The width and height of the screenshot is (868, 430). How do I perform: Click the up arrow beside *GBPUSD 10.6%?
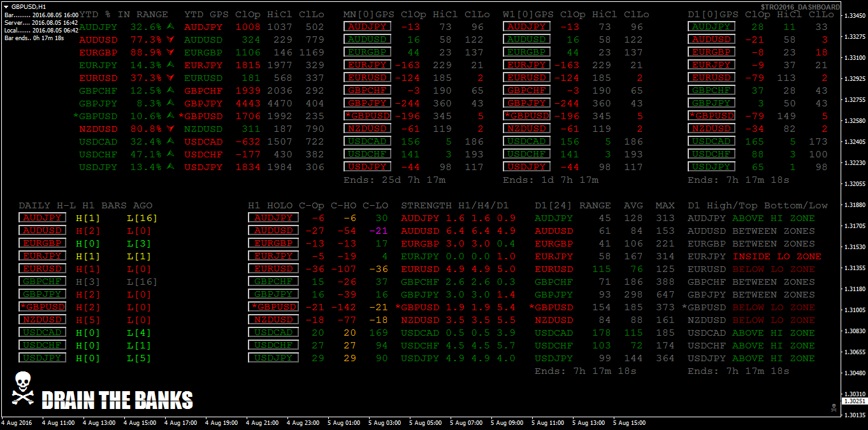170,115
